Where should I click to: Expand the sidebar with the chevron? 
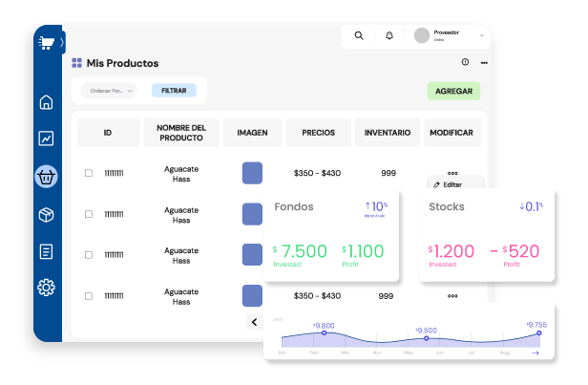pyautogui.click(x=62, y=42)
